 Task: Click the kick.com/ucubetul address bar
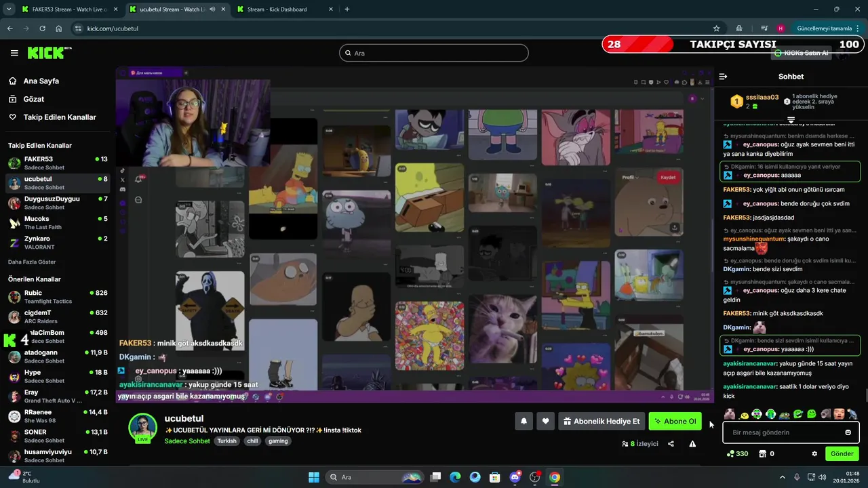393,28
